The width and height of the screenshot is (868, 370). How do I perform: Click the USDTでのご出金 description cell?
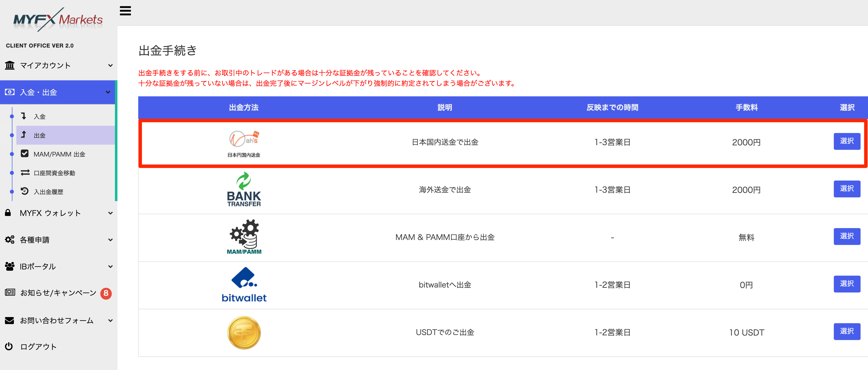click(445, 332)
